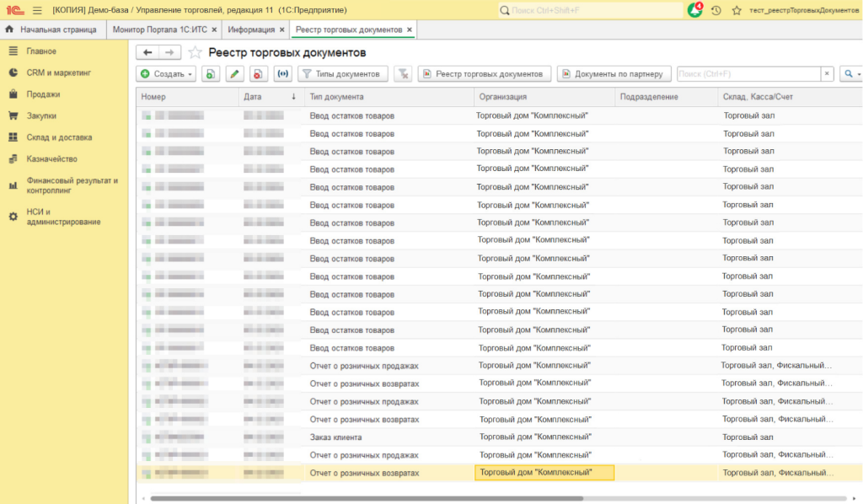
Task: Clear filter with crossed funnel icon
Action: (x=403, y=73)
